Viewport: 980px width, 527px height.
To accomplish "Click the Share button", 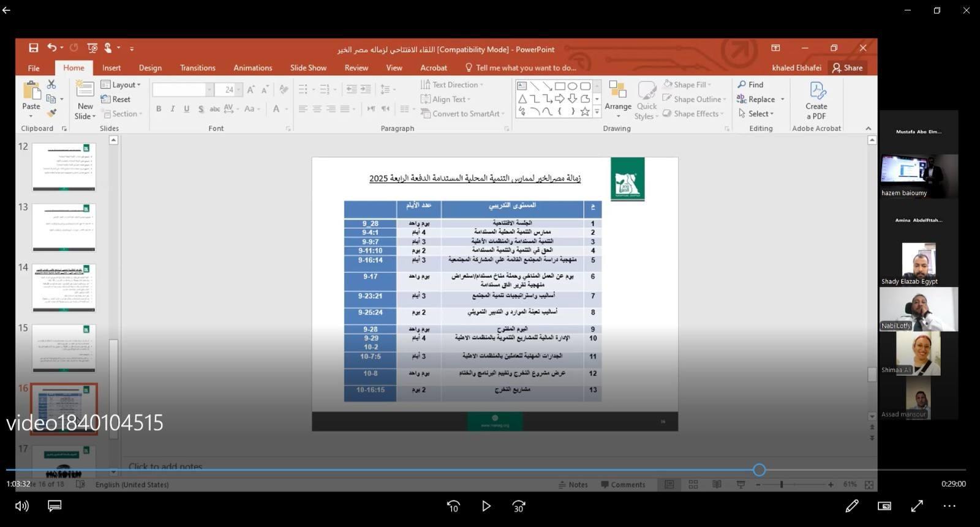I will (847, 68).
